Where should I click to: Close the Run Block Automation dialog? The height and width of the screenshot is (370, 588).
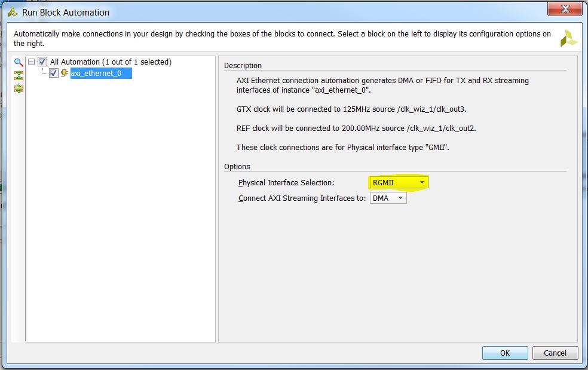point(565,8)
